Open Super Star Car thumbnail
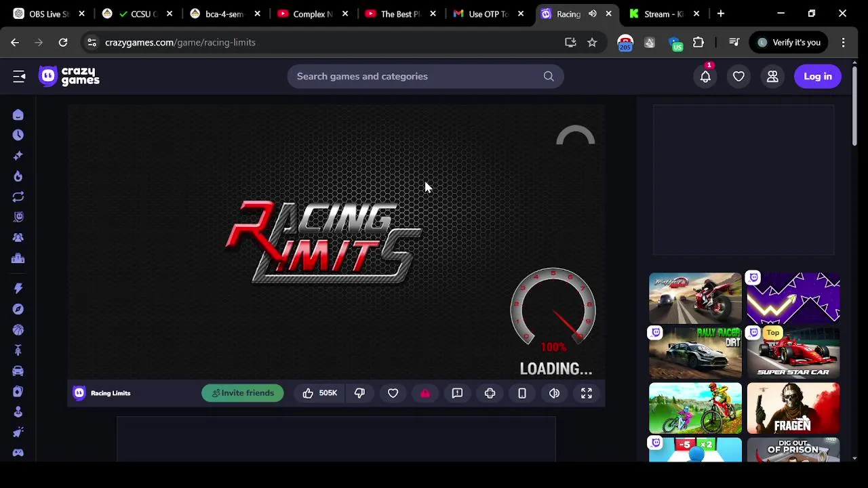Screen dimensions: 868x488 pos(793,352)
